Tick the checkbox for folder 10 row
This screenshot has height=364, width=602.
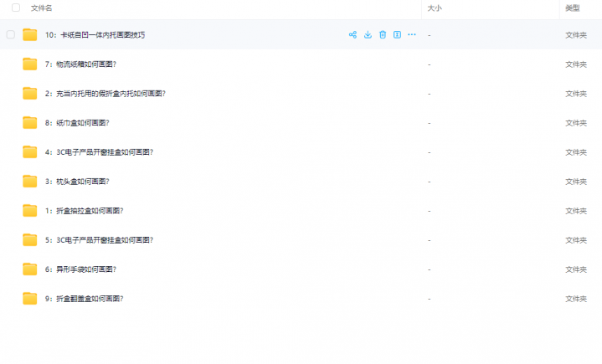[x=11, y=35]
